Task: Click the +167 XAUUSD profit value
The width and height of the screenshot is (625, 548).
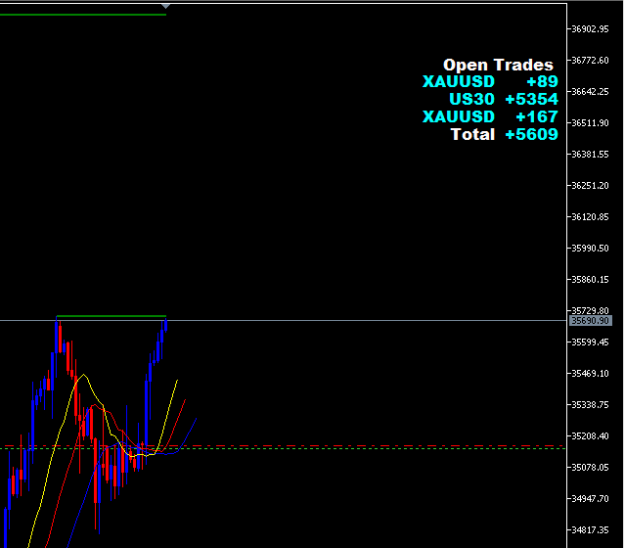Action: pos(537,116)
